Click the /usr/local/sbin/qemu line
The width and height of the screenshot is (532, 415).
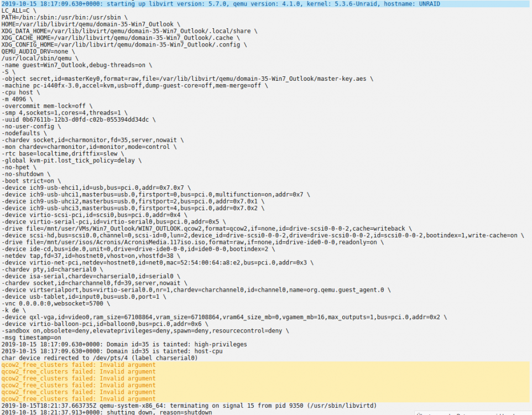40,58
